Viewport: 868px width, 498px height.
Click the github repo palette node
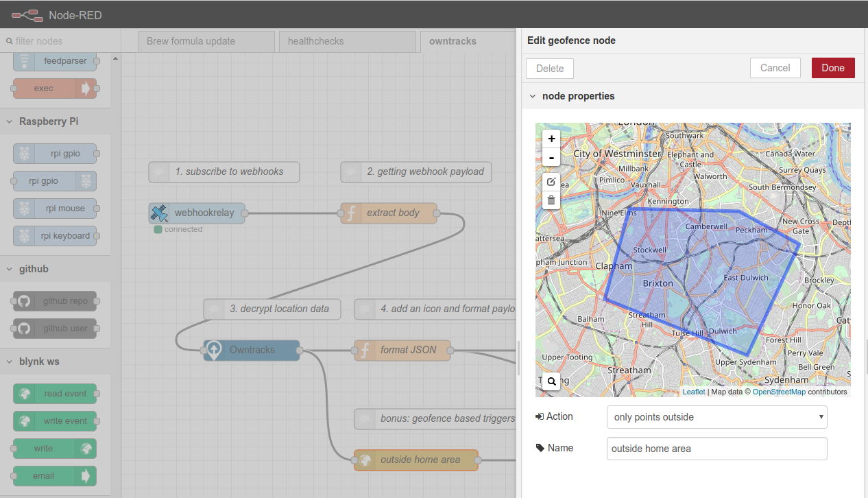pyautogui.click(x=55, y=301)
